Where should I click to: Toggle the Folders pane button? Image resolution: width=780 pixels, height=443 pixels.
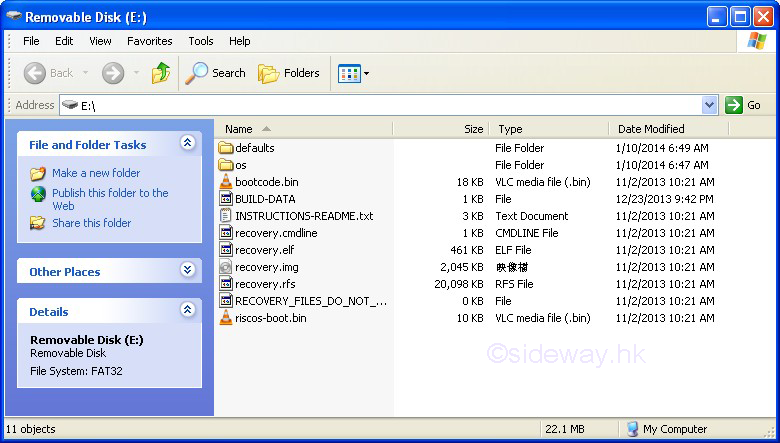pos(289,73)
